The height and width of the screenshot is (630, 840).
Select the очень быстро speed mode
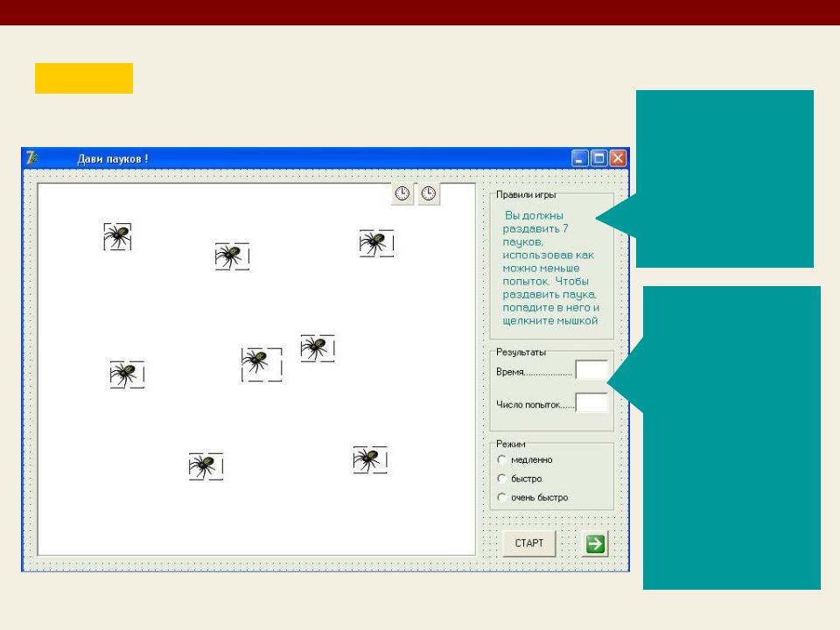(533, 497)
